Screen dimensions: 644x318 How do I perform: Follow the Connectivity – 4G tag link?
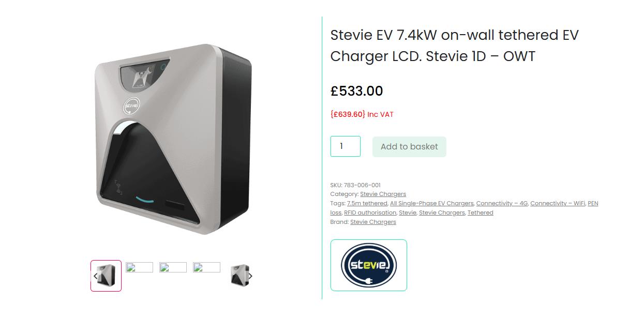502,203
